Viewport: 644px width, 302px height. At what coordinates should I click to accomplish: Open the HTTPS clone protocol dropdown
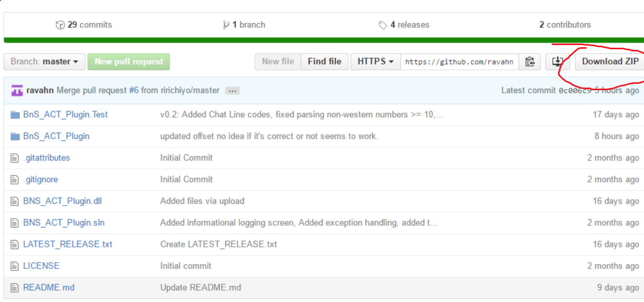[375, 61]
